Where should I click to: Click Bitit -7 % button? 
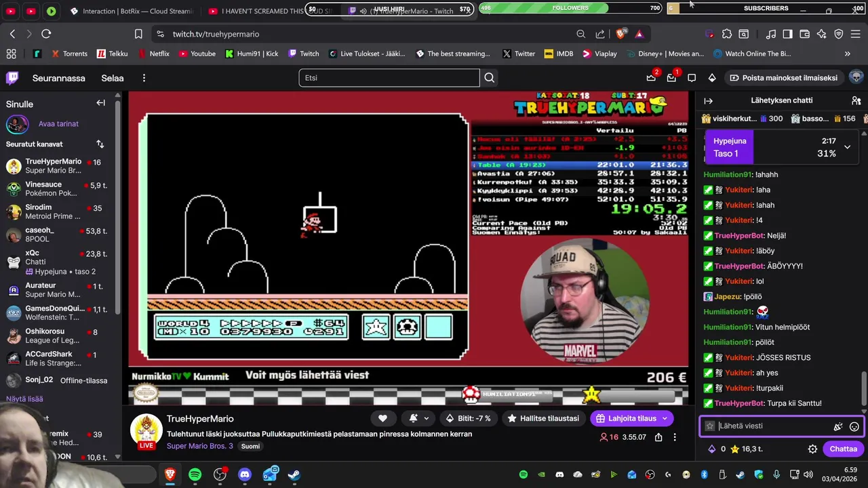468,418
